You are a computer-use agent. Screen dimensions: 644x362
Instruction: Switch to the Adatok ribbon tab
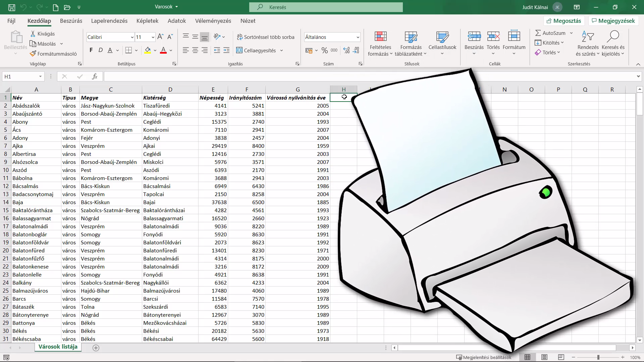click(x=177, y=21)
